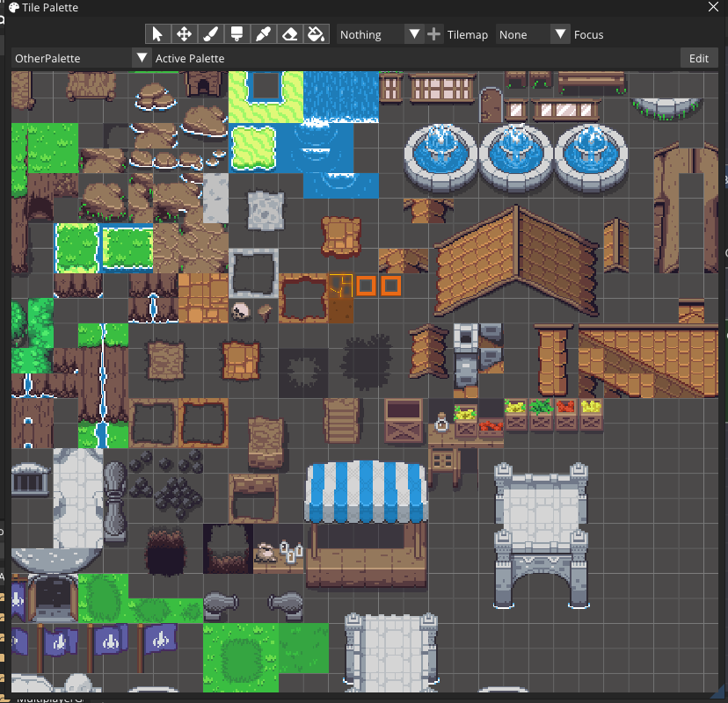Pick the large wooden crate tile
Screen dimensions: 728x703
coord(404,421)
